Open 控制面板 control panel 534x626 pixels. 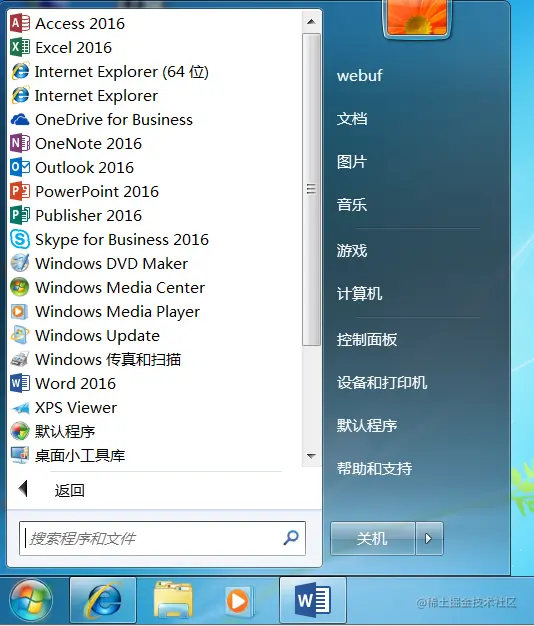point(367,340)
